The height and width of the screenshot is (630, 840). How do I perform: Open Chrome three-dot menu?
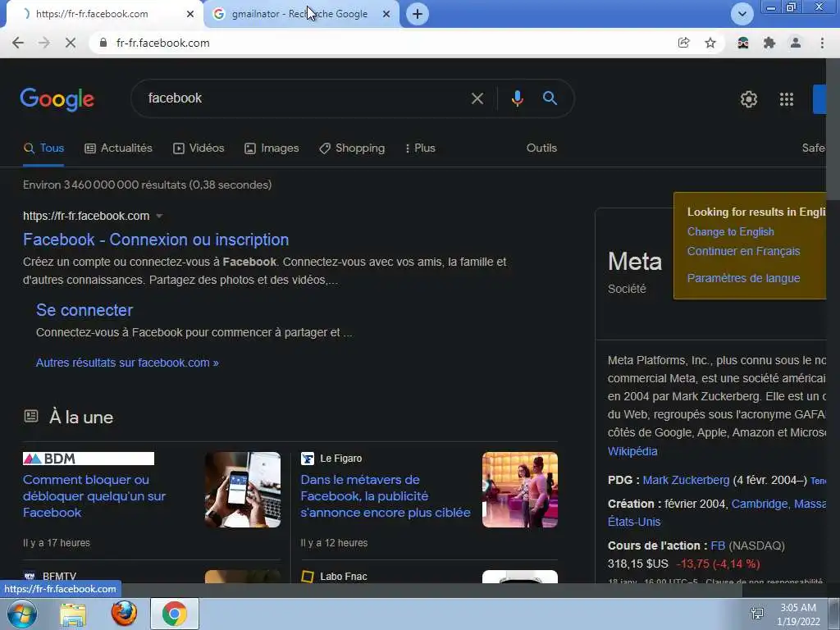point(822,43)
